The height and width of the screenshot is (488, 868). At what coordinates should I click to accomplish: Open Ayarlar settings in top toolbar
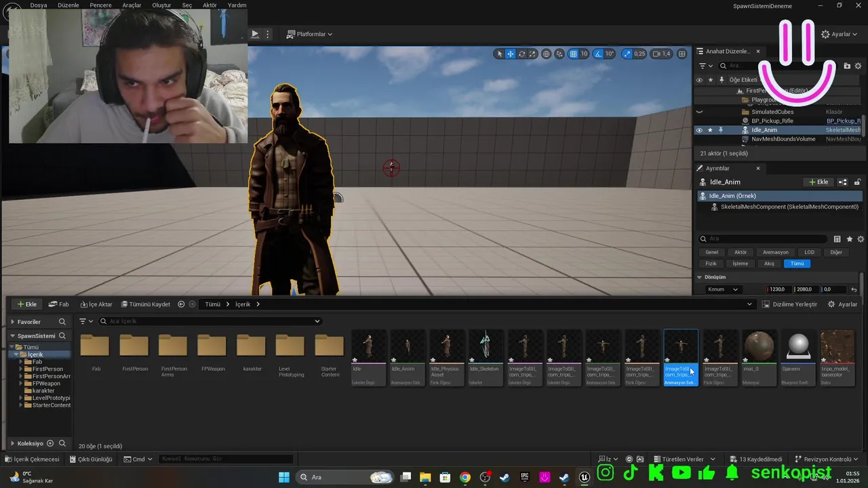point(840,34)
